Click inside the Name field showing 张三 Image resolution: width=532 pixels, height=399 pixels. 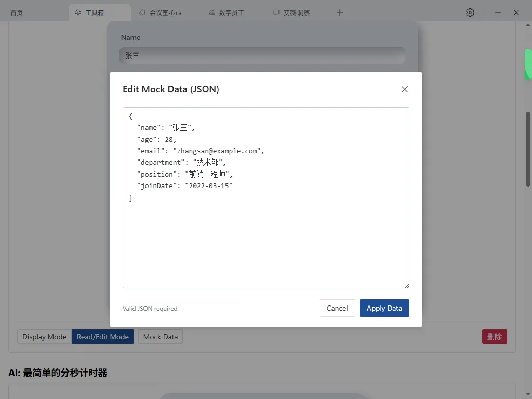click(x=262, y=56)
